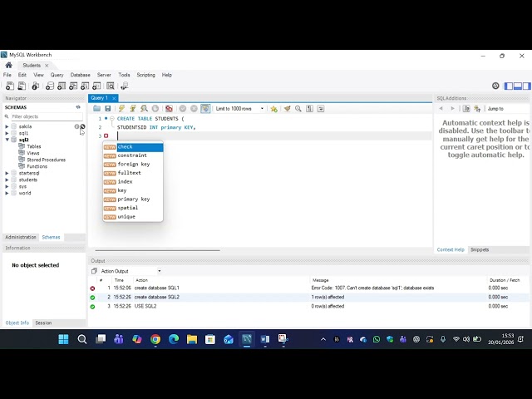Screen dimensions: 532x399
Task: Open File Explorer from taskbar
Action: 192,339
